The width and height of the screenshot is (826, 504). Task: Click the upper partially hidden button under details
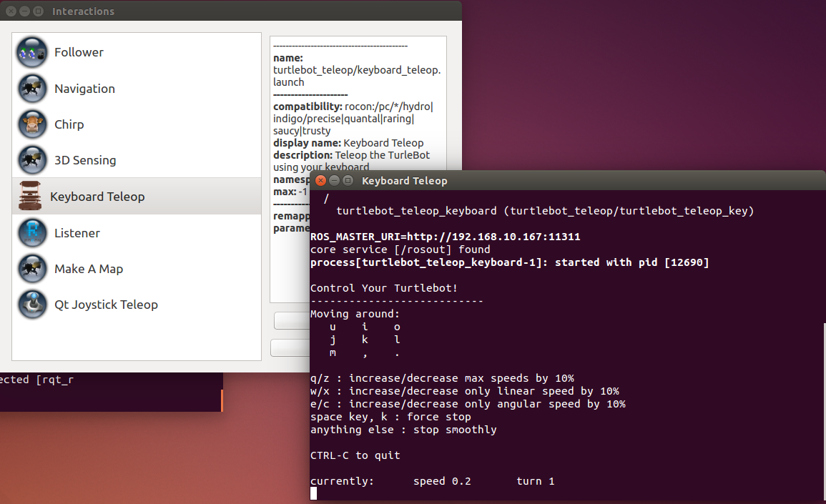[292, 320]
